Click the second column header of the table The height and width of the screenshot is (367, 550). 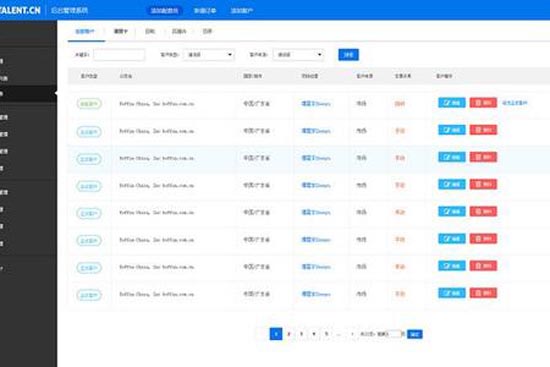(x=126, y=76)
